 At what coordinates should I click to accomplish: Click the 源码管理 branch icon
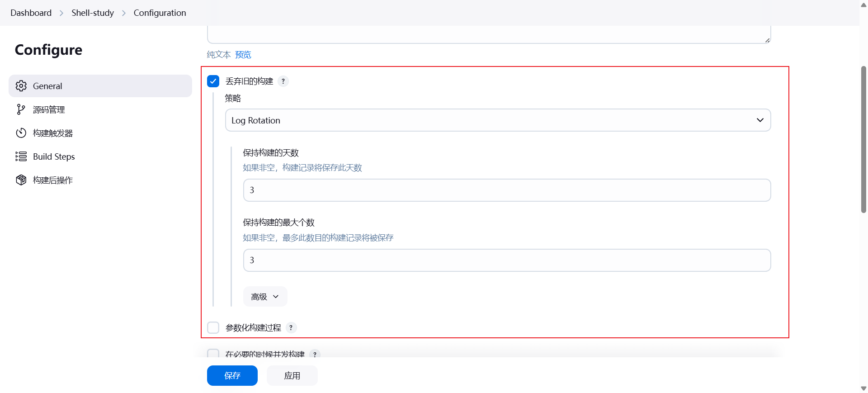pos(21,109)
